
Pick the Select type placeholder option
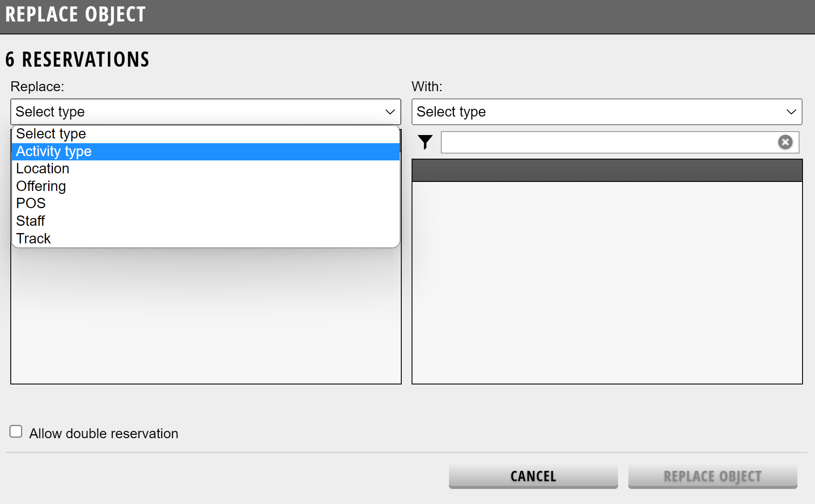point(206,134)
